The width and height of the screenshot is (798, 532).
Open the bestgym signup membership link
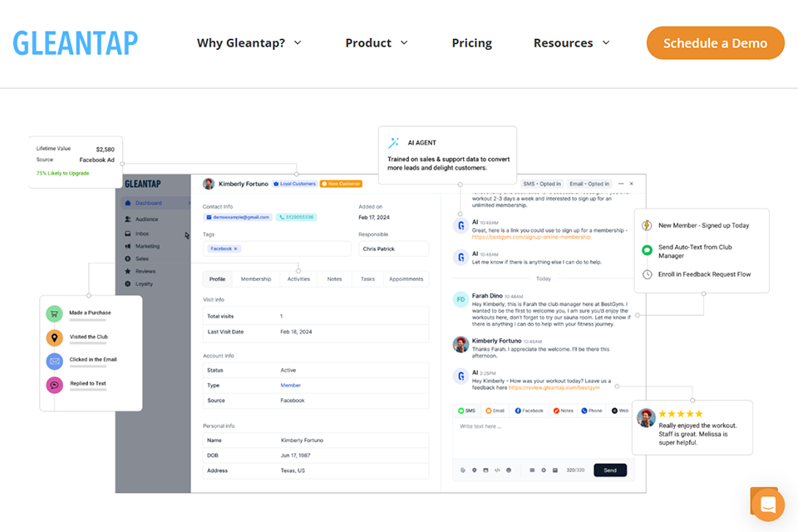pos(531,237)
